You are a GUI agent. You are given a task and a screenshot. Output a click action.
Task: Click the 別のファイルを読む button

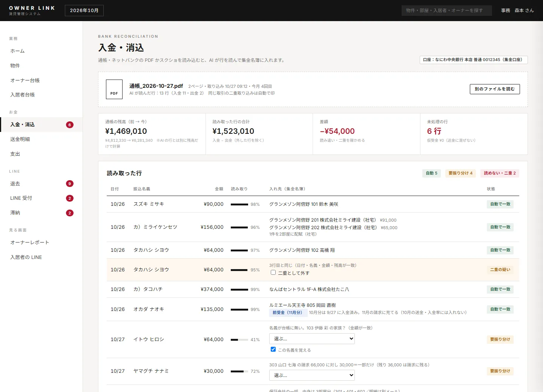coord(495,89)
